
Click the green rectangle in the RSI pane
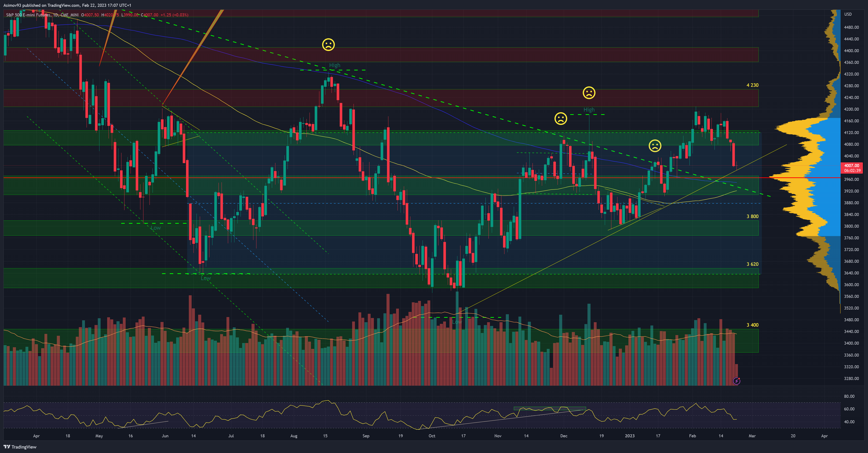click(x=549, y=409)
